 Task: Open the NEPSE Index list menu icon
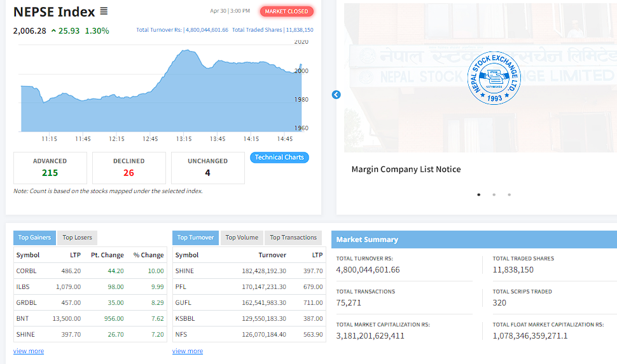click(104, 11)
